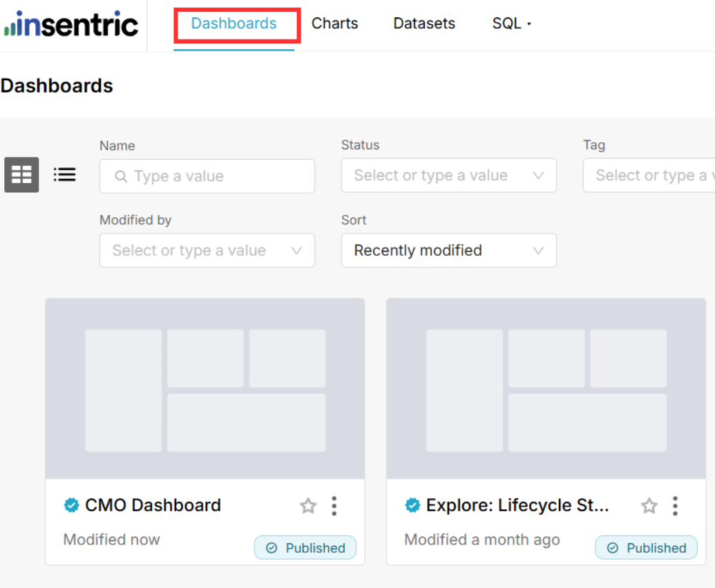This screenshot has height=588, width=715.
Task: Favorite the CMO Dashboard with star
Action: point(308,506)
